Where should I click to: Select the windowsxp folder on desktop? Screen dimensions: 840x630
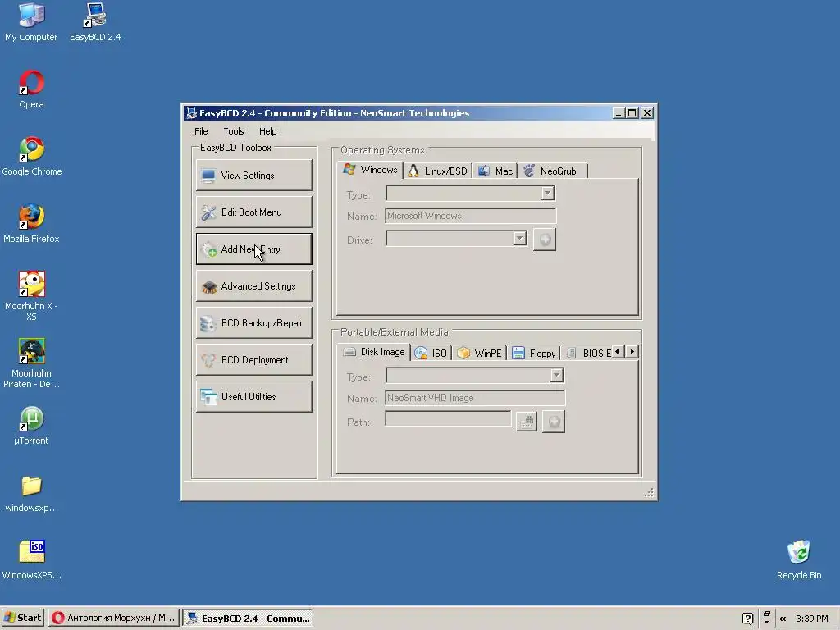tap(31, 493)
